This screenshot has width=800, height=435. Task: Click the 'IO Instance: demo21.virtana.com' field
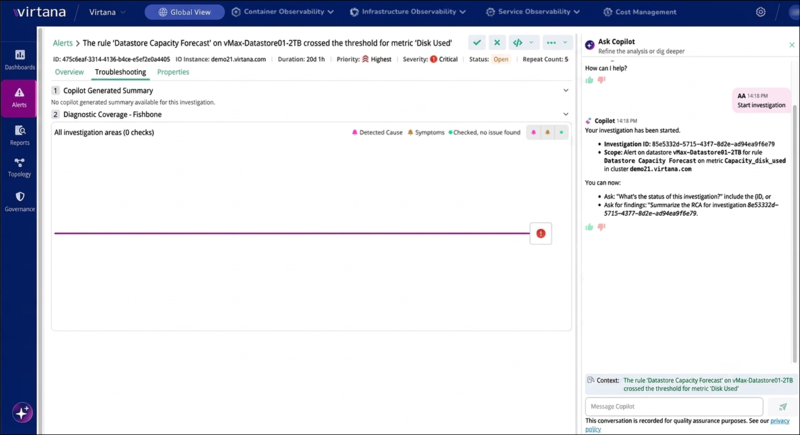(x=220, y=59)
